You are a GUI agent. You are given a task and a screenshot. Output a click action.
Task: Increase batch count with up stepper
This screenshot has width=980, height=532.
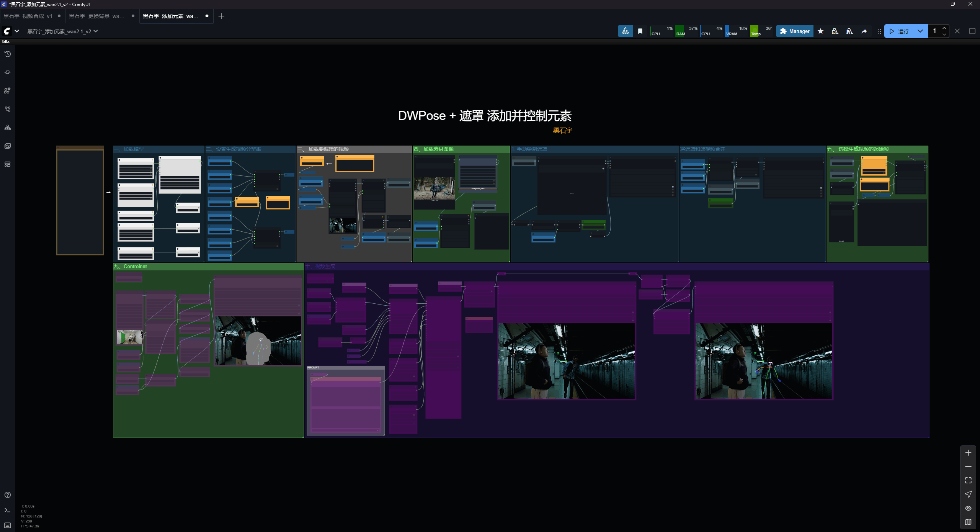click(x=944, y=28)
